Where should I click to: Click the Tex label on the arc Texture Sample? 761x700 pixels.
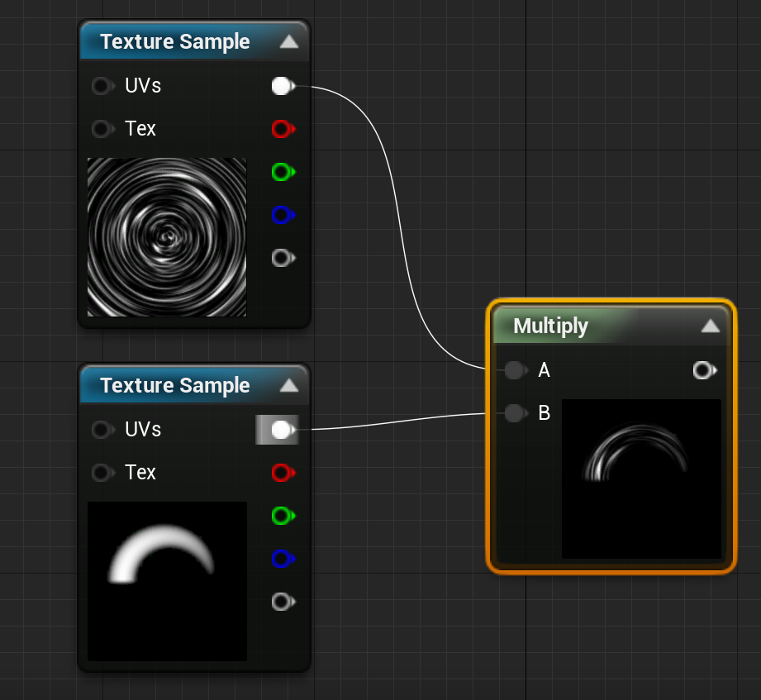pyautogui.click(x=140, y=473)
